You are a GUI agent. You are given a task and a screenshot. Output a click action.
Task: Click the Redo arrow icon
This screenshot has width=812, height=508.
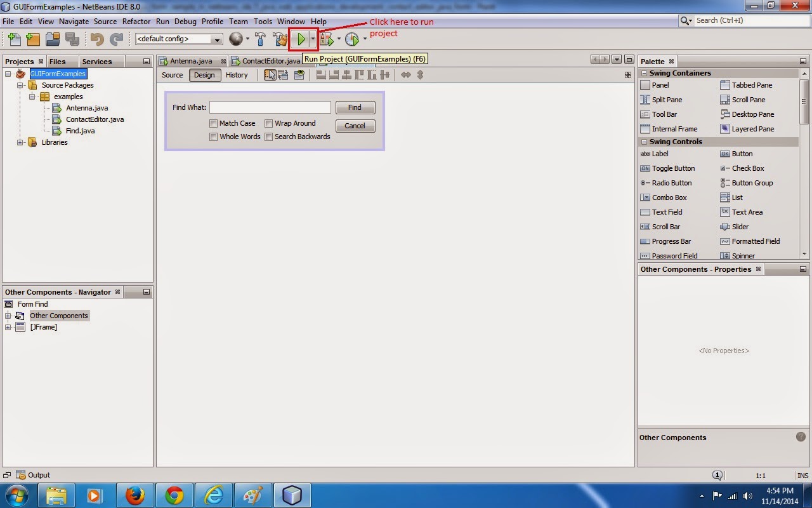[x=116, y=39]
